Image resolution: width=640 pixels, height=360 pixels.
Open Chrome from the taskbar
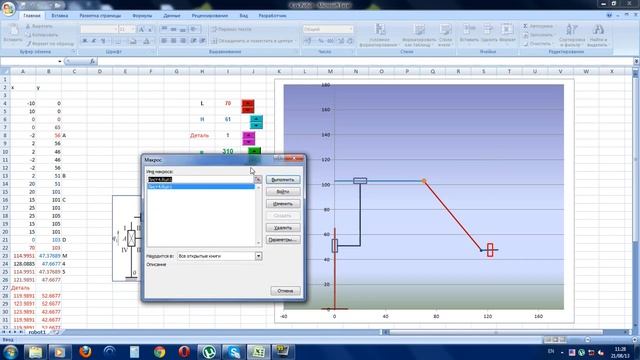159,352
